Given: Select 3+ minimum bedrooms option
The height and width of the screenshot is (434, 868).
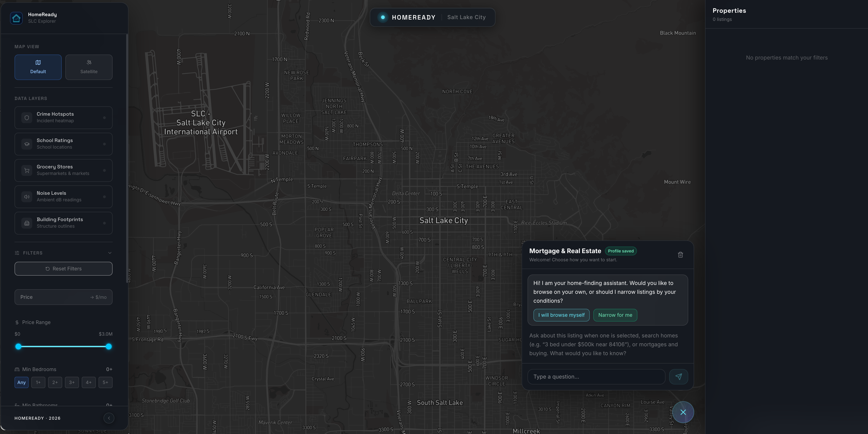Looking at the screenshot, I should [x=72, y=382].
